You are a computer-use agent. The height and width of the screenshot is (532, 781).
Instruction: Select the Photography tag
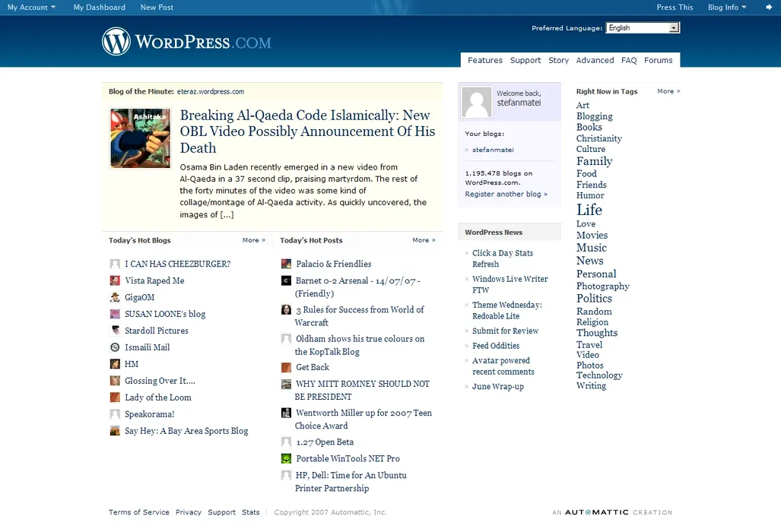tap(603, 287)
